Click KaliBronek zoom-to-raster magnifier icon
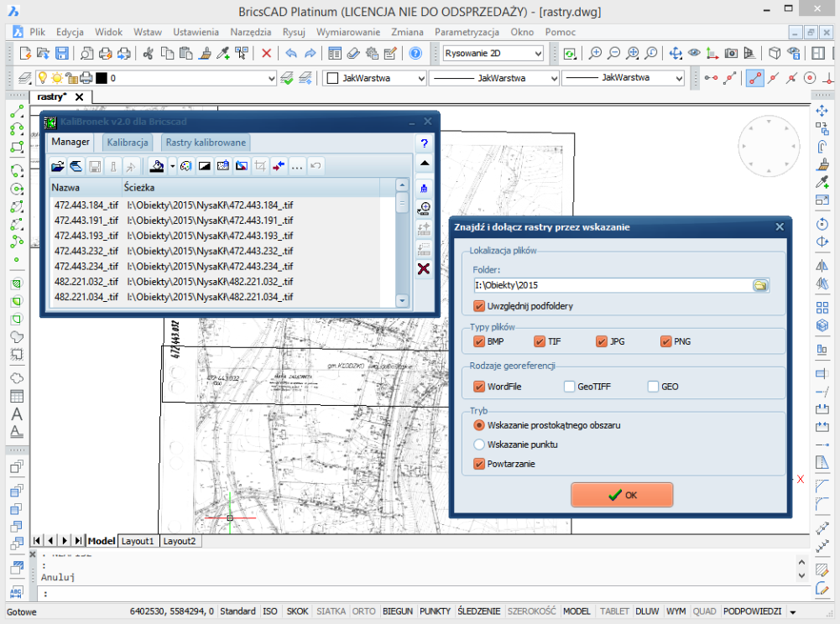 tap(424, 208)
